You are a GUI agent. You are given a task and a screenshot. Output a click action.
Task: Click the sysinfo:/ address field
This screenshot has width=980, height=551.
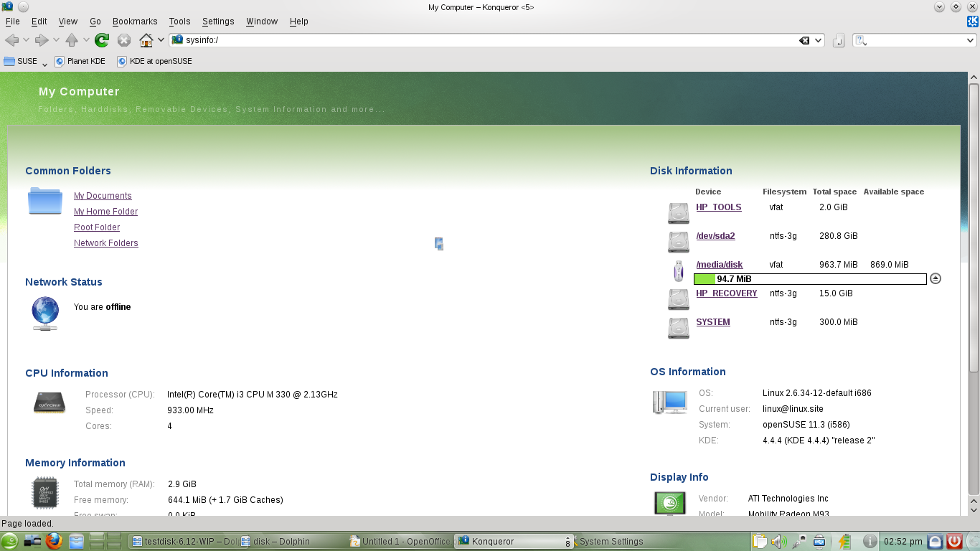pyautogui.click(x=488, y=40)
